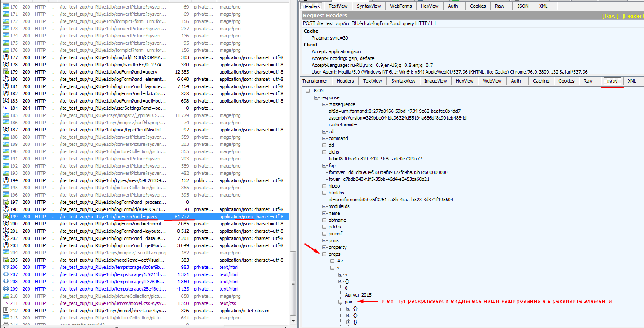Screen dimensions: 644x328
Task: Click the image icon of session 204
Action: 6,253
